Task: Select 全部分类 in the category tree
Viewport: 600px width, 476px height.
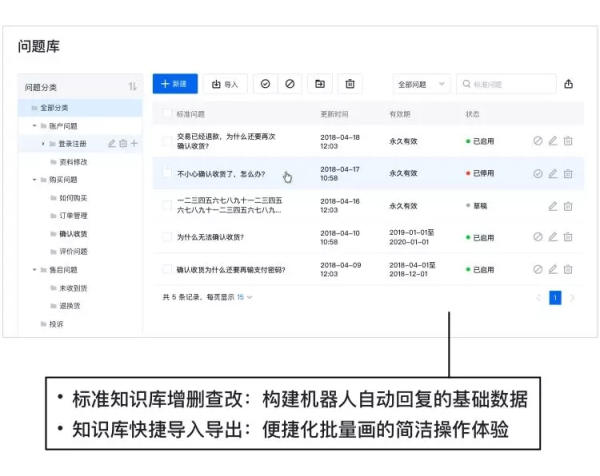Action: pyautogui.click(x=55, y=107)
